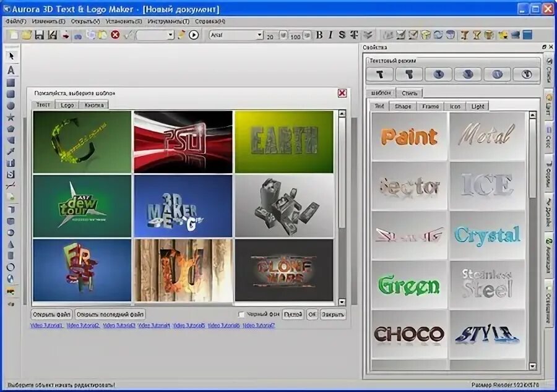Click the blue panel icon at toolbar end
This screenshot has height=392, width=557.
[x=528, y=35]
